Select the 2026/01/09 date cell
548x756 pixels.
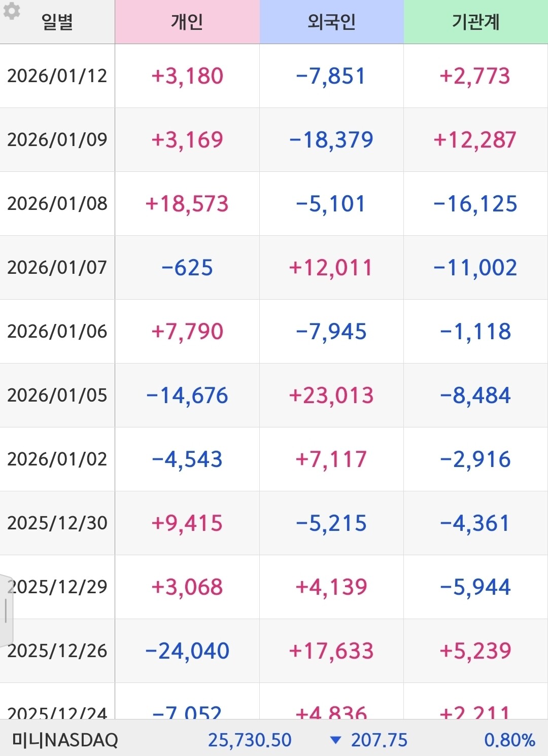57,140
